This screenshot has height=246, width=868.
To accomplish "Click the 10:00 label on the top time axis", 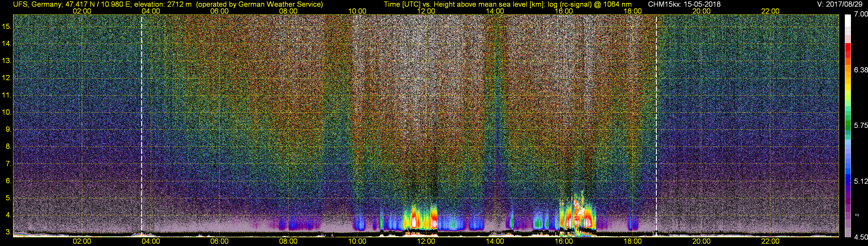I will pos(357,11).
